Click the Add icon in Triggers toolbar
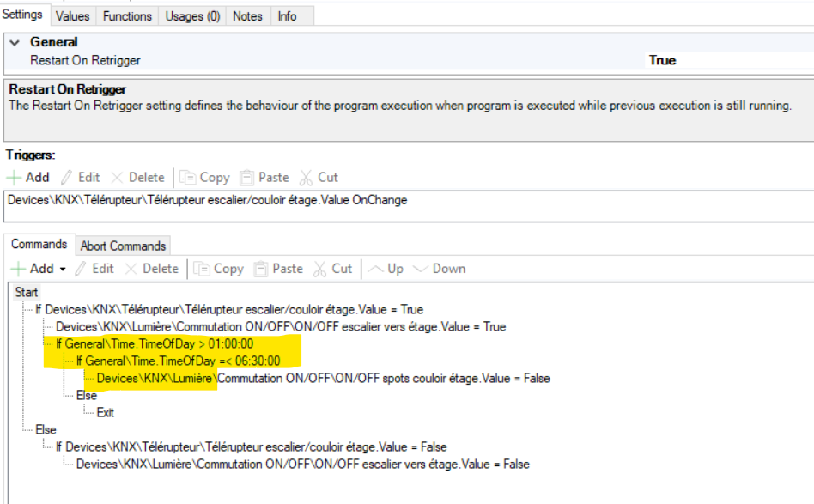The height and width of the screenshot is (504, 814). click(15, 178)
